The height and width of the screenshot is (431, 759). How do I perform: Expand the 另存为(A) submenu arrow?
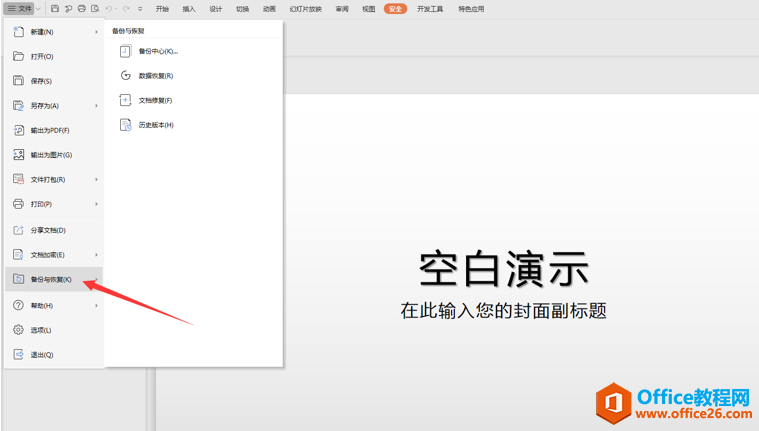click(x=97, y=106)
